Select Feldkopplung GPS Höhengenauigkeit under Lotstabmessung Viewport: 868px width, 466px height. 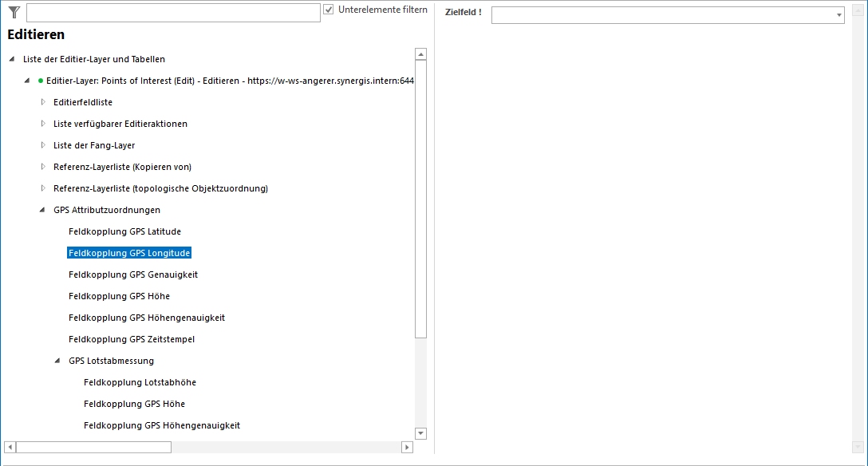point(162,425)
